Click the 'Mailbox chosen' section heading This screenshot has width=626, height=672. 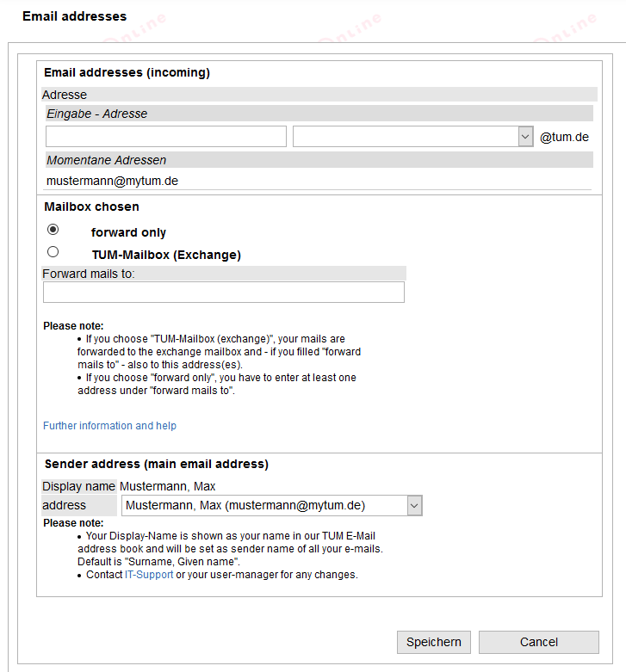[x=91, y=207]
